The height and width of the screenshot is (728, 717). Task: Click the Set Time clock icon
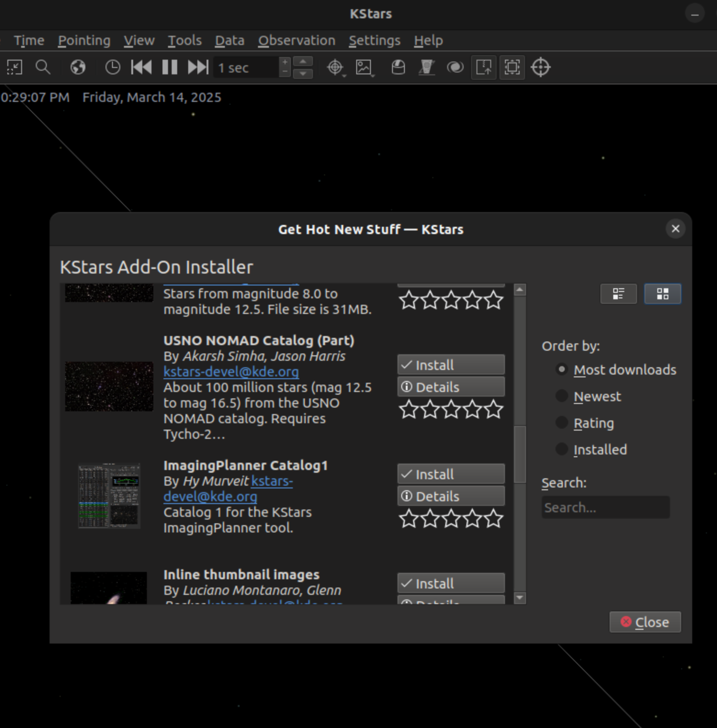pos(112,67)
